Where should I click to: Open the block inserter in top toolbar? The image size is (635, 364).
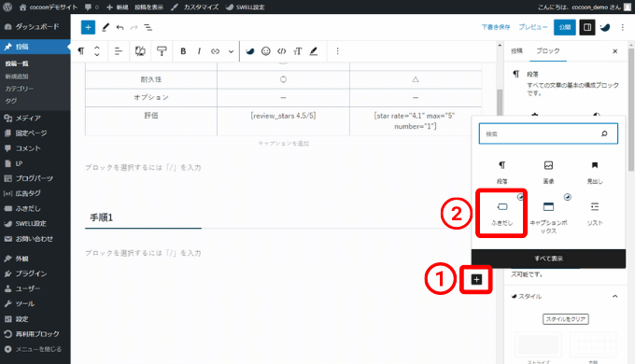pos(88,27)
